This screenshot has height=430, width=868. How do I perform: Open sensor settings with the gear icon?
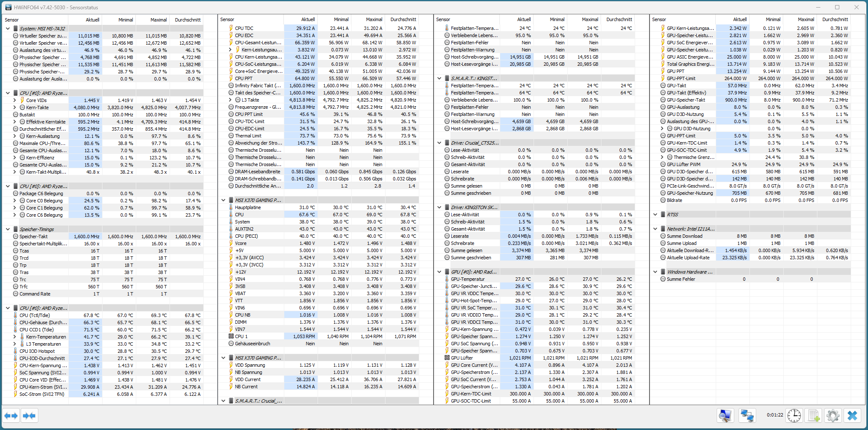point(833,416)
